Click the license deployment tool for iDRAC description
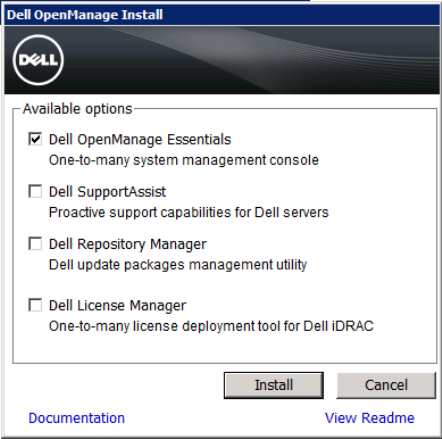442x439 pixels. click(x=211, y=326)
